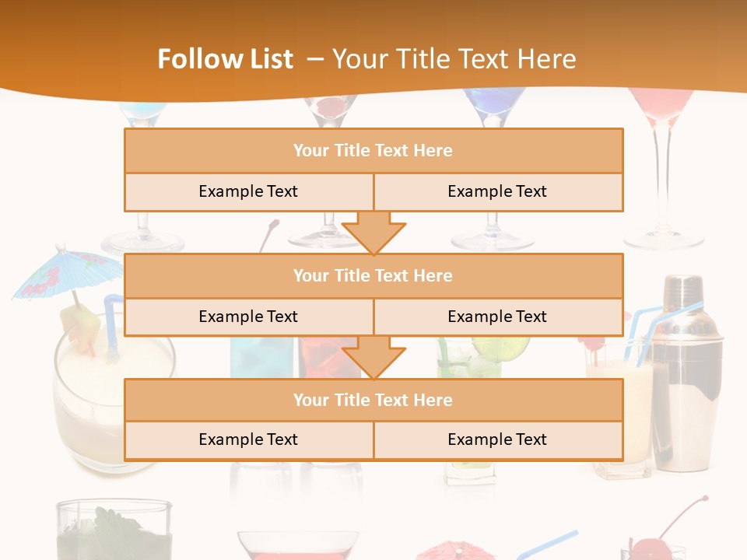
Task: Select the first block's "Your Title Text Here" header
Action: coord(373,151)
